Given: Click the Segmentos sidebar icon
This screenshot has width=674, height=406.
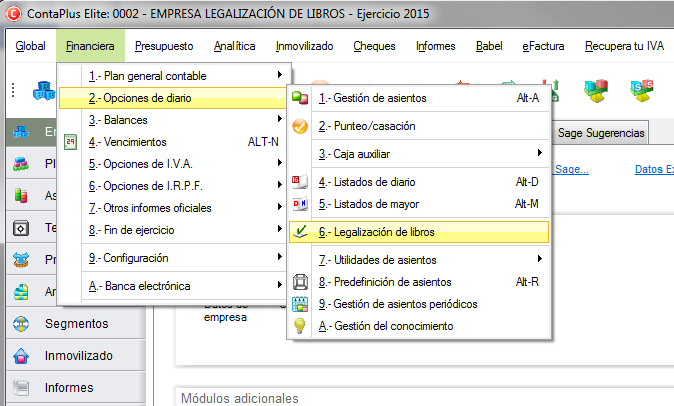Looking at the screenshot, I should (21, 324).
